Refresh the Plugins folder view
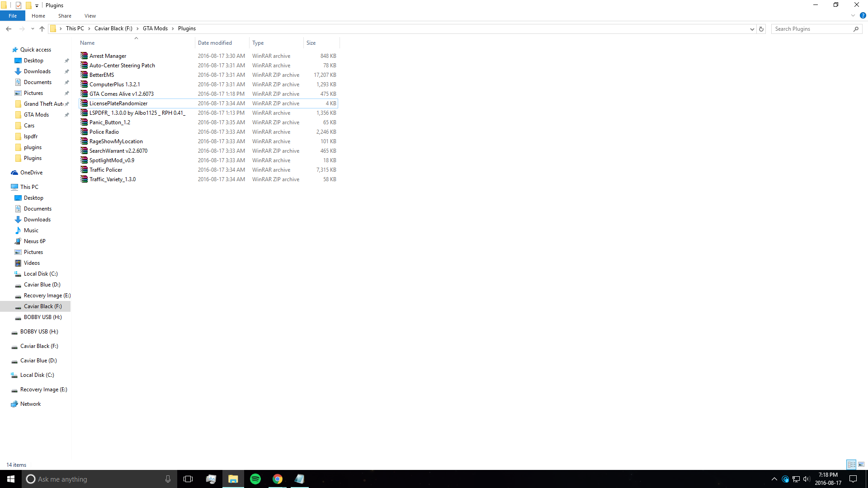 point(761,29)
